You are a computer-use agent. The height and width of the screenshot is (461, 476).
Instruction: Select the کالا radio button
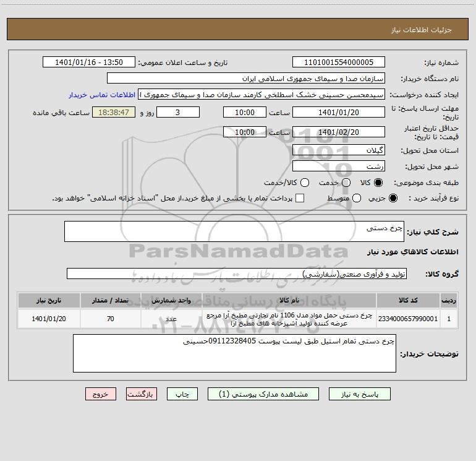378,183
